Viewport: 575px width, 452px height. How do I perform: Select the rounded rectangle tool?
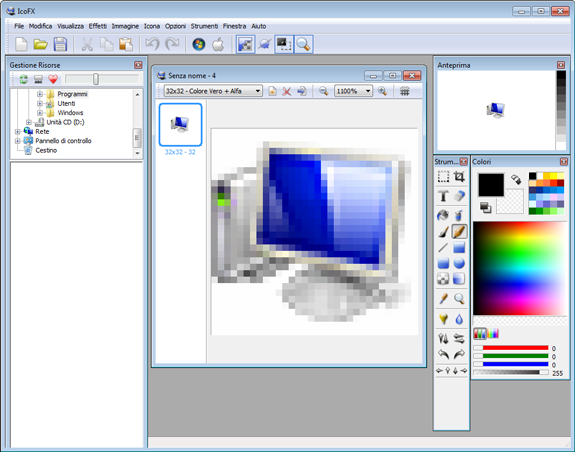pos(443,263)
